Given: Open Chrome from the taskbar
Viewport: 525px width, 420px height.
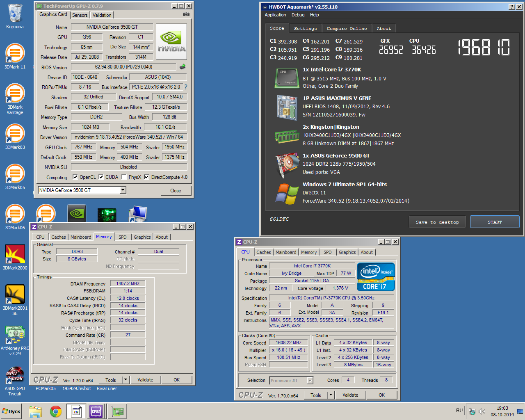Looking at the screenshot, I should [56, 411].
